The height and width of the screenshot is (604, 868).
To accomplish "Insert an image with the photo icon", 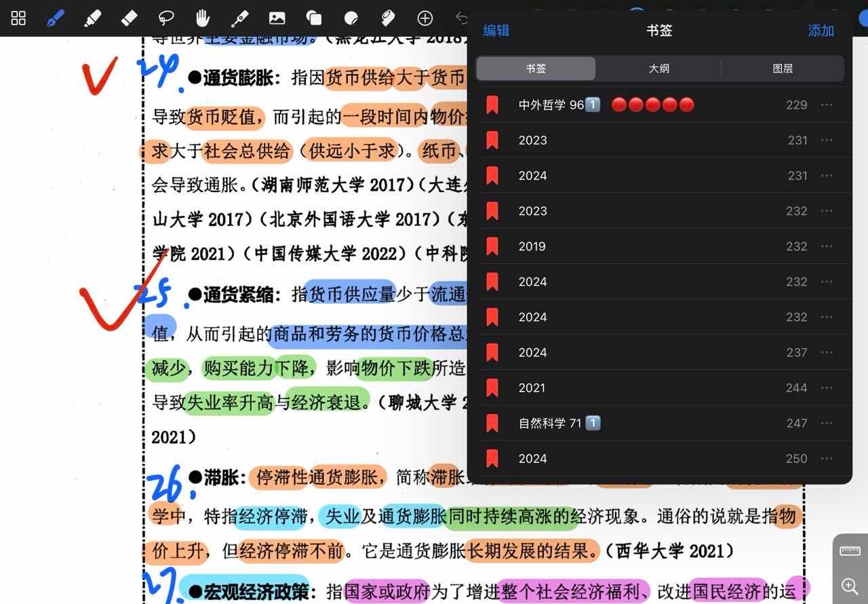I will point(277,18).
